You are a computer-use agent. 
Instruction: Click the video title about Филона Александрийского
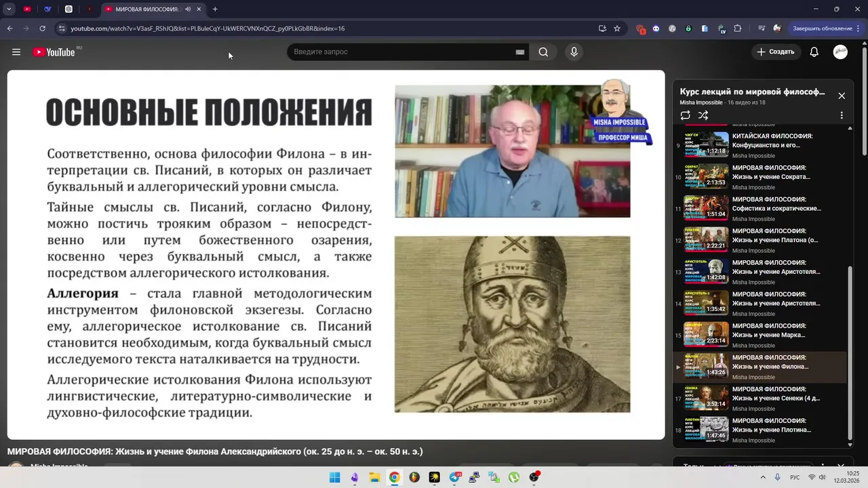tap(215, 451)
